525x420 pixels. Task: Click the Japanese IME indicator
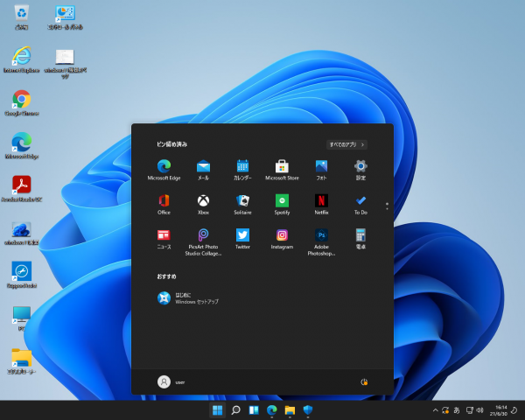click(457, 410)
